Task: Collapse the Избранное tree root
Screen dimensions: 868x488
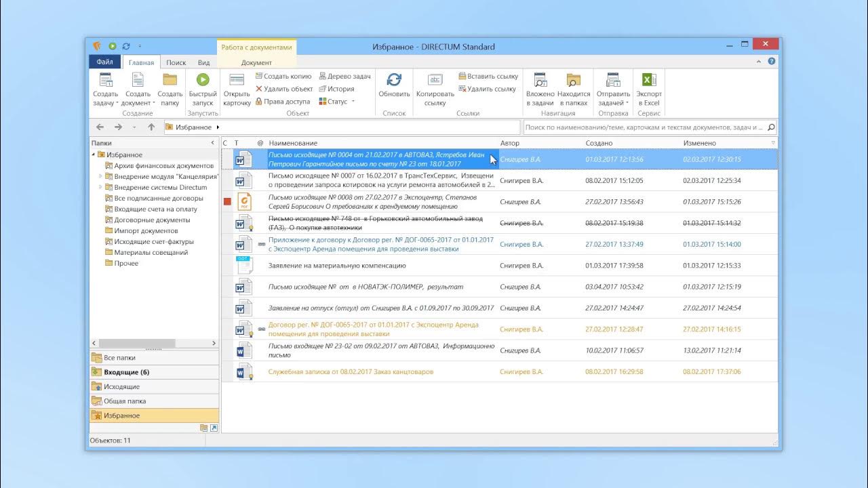Action: pyautogui.click(x=93, y=155)
